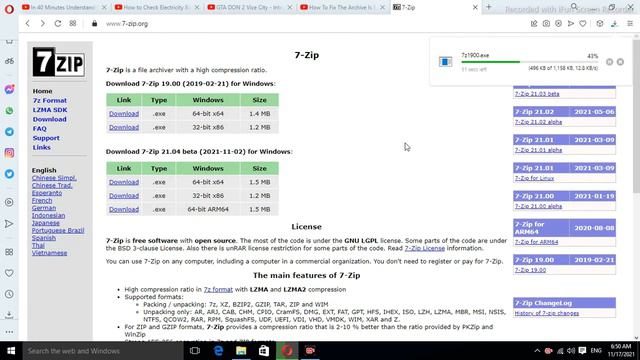
Task: Open File Explorer from taskbar
Action: click(241, 351)
